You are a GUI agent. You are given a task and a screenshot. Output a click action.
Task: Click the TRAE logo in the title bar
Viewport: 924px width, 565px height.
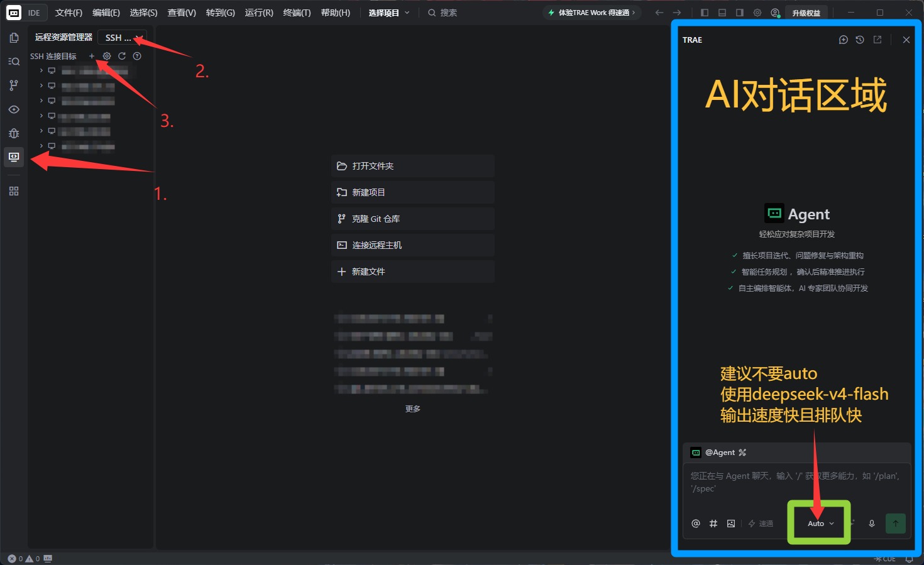point(13,13)
